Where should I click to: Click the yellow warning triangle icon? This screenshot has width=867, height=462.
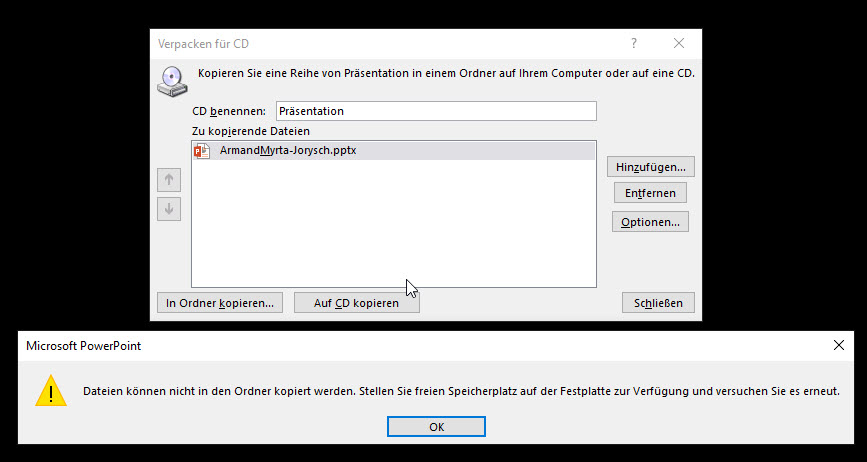51,390
